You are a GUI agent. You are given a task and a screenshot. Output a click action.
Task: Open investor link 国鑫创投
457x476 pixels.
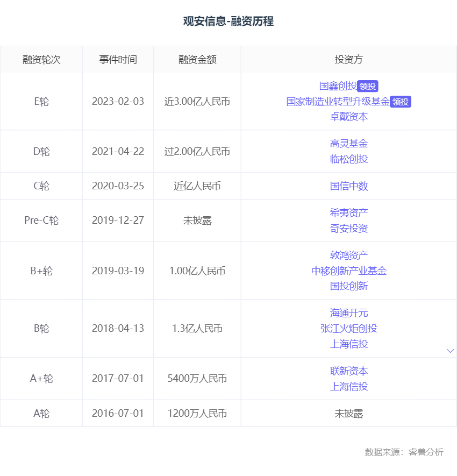point(338,86)
